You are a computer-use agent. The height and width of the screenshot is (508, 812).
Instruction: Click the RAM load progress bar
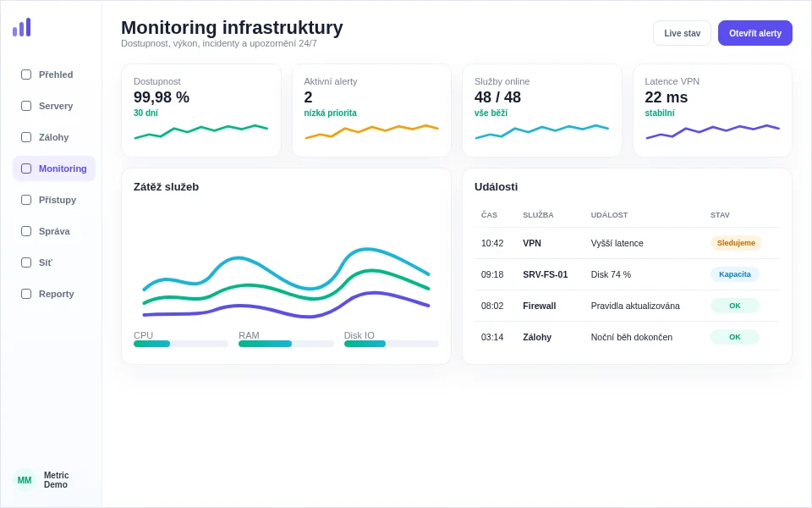pyautogui.click(x=286, y=344)
